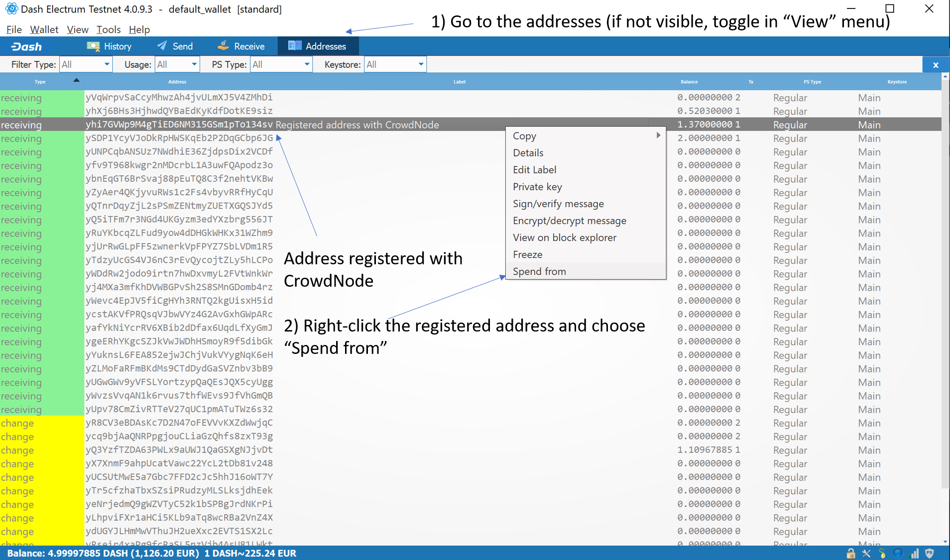The image size is (950, 560).
Task: Open the File menu
Action: pyautogui.click(x=14, y=29)
